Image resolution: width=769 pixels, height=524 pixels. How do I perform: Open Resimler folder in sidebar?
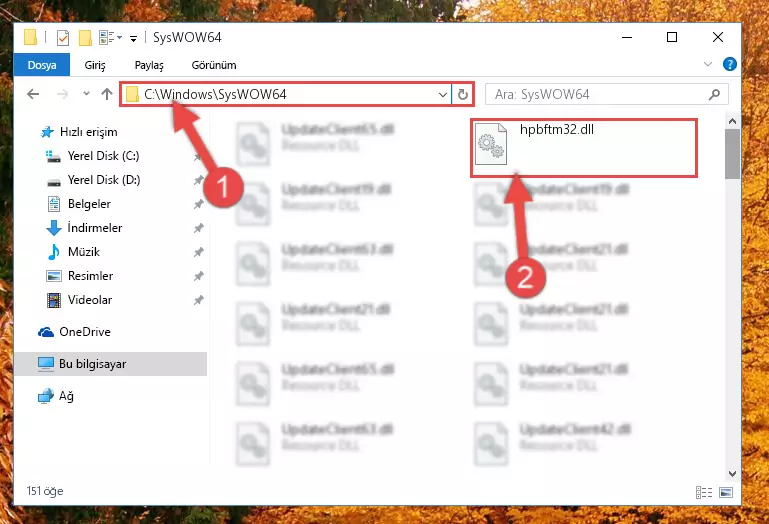click(80, 276)
